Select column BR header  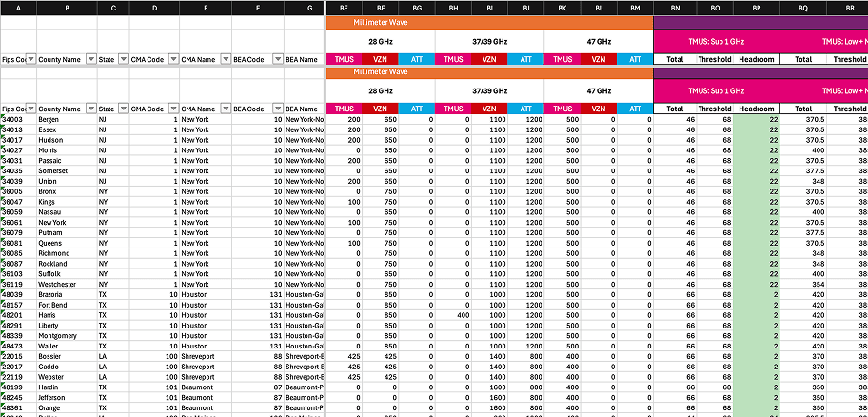pos(847,8)
